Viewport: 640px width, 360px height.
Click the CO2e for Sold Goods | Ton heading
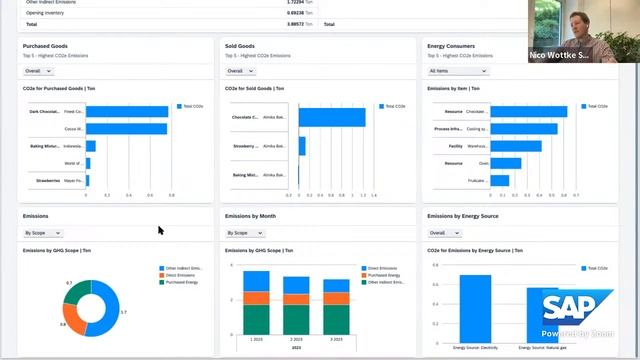(255, 88)
